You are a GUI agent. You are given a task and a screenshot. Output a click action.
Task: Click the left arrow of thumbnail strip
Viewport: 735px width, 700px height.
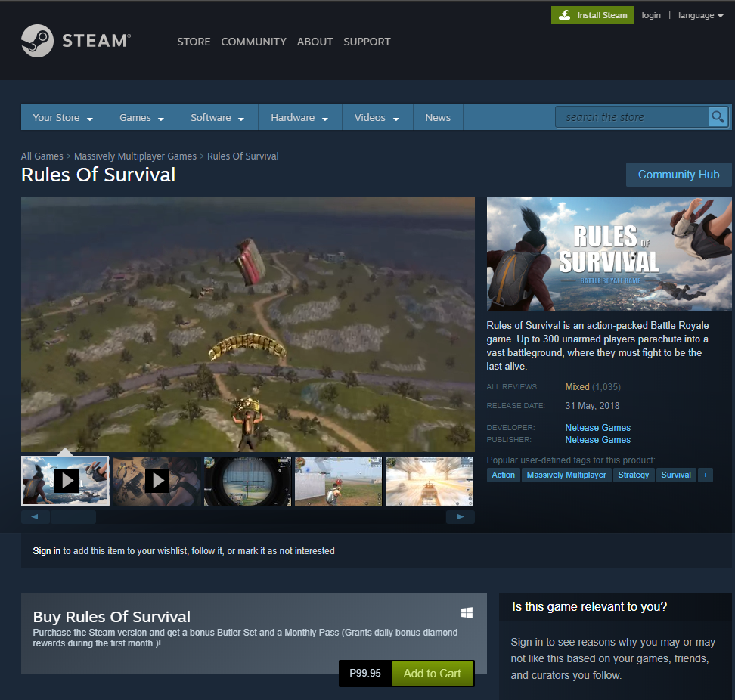pos(35,517)
